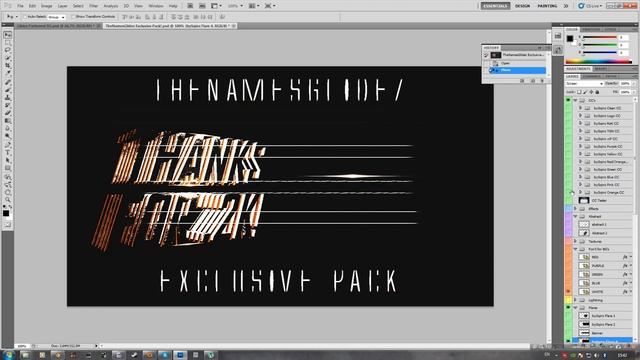Switch to the Channels tab
The width and height of the screenshot is (640, 360).
[591, 76]
